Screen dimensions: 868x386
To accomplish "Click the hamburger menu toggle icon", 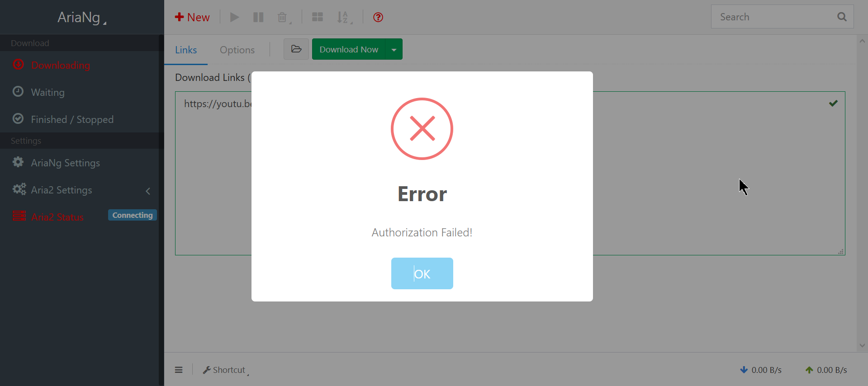I will click(x=179, y=370).
